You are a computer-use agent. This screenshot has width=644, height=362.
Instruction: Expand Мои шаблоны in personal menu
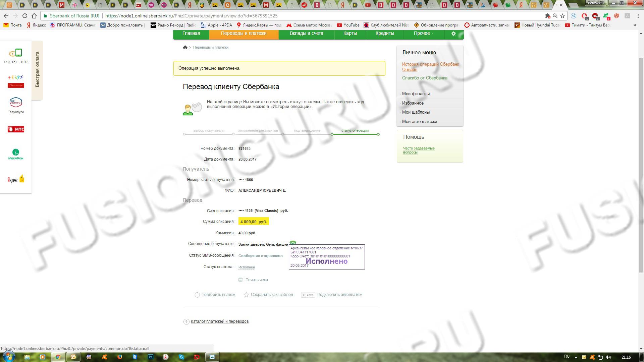(416, 112)
